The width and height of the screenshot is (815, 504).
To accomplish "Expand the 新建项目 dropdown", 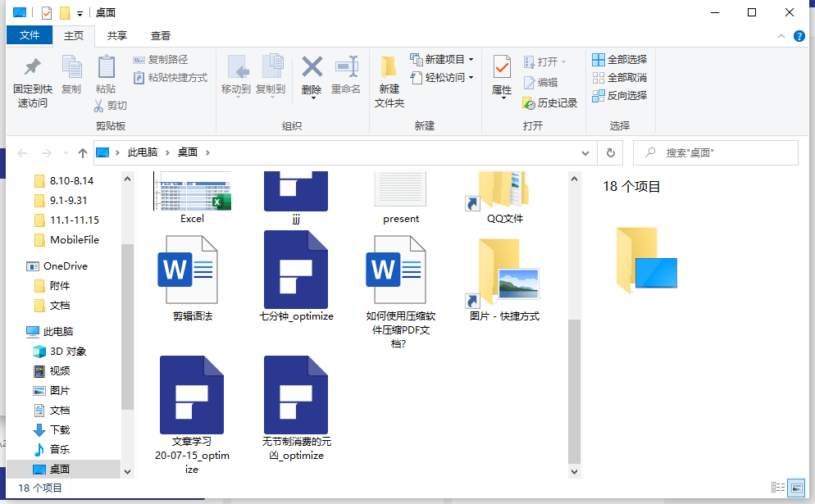I will 472,59.
